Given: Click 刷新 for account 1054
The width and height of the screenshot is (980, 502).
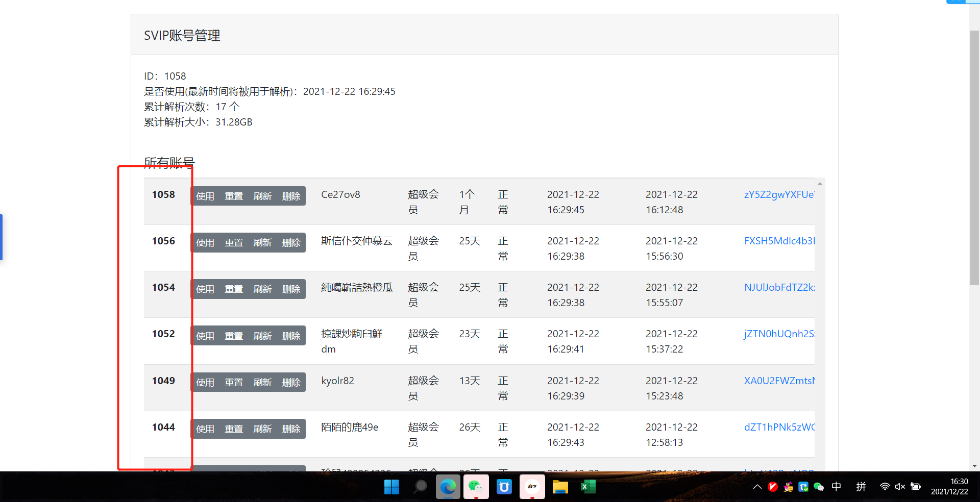Looking at the screenshot, I should (262, 289).
